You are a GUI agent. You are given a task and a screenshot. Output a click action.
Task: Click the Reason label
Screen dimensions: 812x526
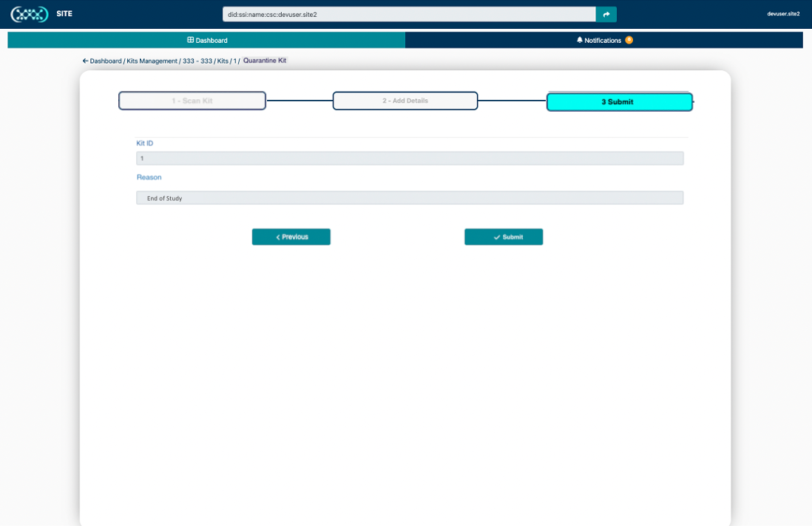(149, 178)
